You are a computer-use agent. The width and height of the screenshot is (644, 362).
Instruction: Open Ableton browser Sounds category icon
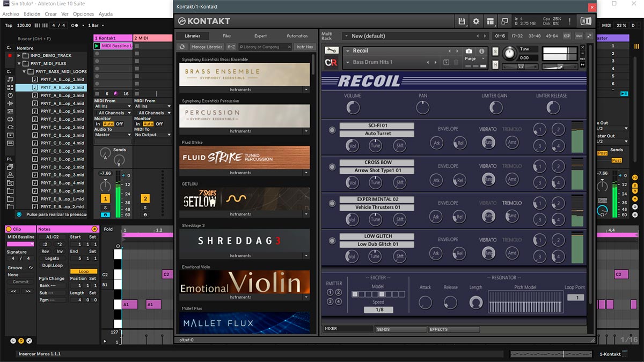pyautogui.click(x=10, y=79)
